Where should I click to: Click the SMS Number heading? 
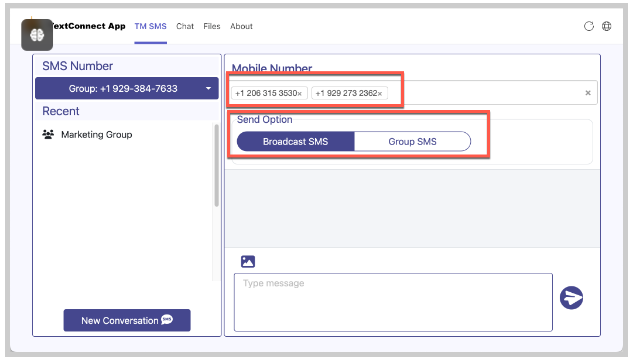[77, 66]
